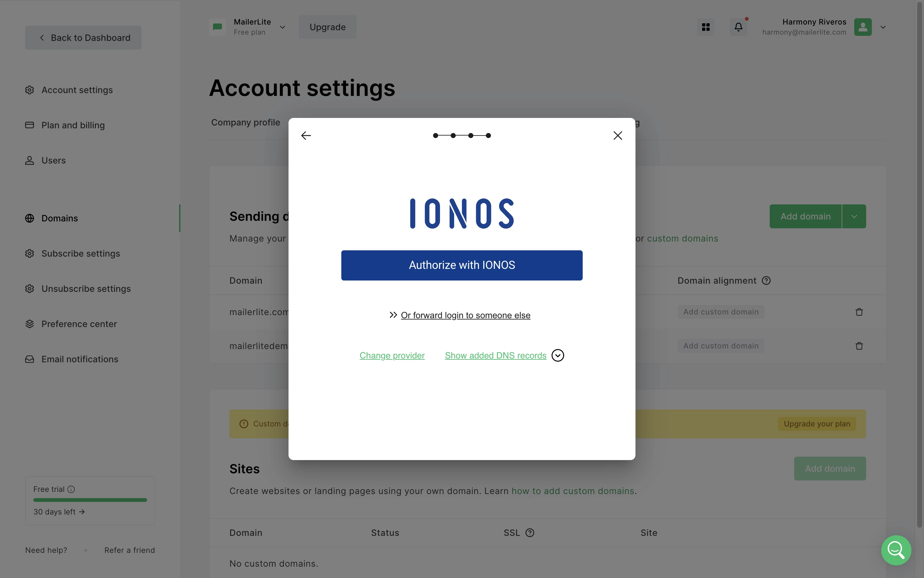The height and width of the screenshot is (578, 924).
Task: Open the Harmony Riveros user menu
Action: click(x=883, y=27)
